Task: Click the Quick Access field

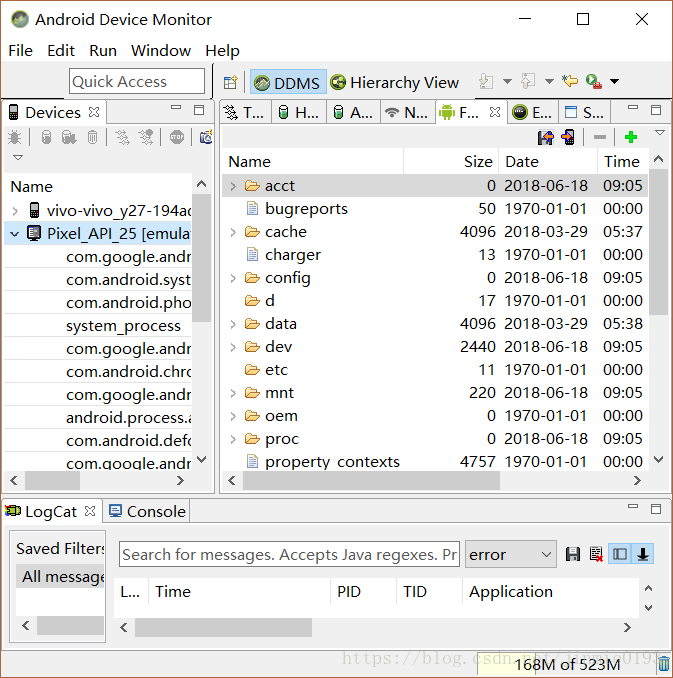Action: (137, 81)
